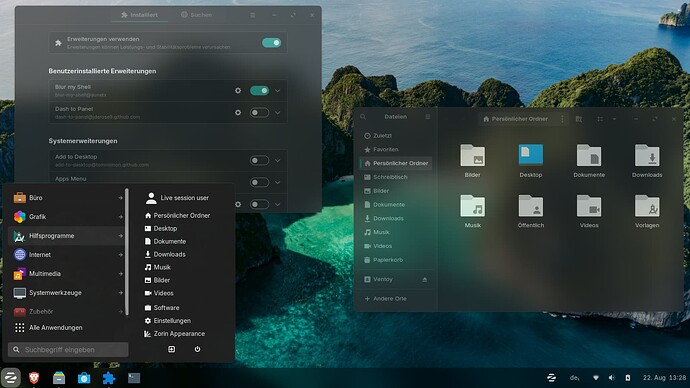Image resolution: width=690 pixels, height=388 pixels.
Task: Open Persönlicher Ordner path menu dots
Action: click(x=562, y=119)
